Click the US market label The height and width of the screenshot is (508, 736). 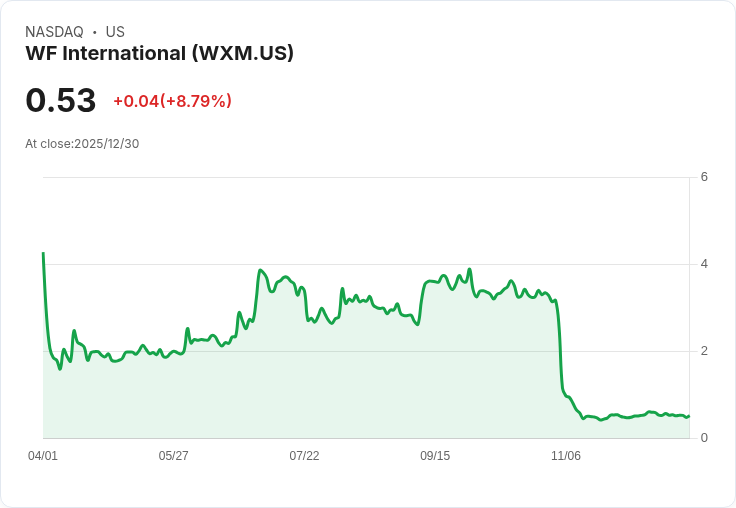115,32
